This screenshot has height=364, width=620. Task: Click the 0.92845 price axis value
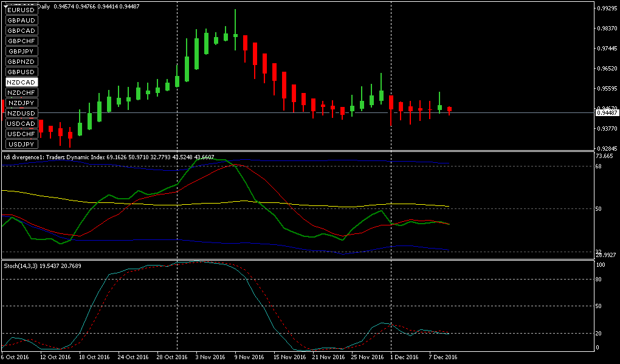point(607,149)
